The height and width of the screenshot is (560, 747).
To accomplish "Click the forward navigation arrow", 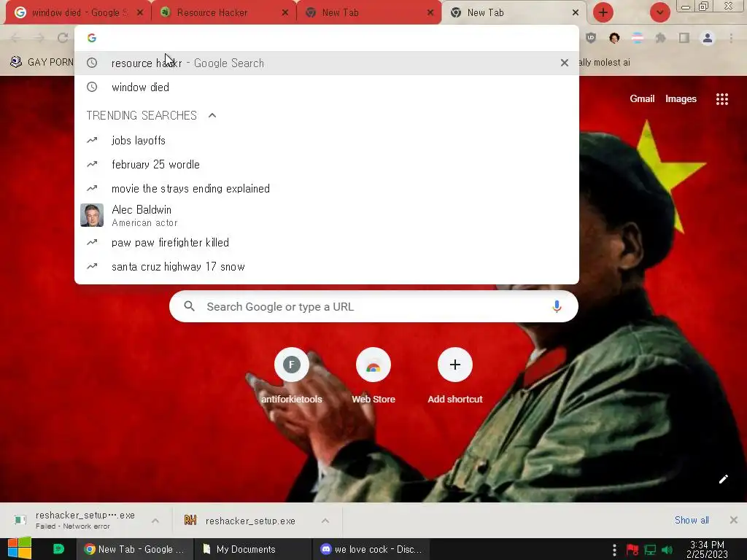I will [39, 38].
